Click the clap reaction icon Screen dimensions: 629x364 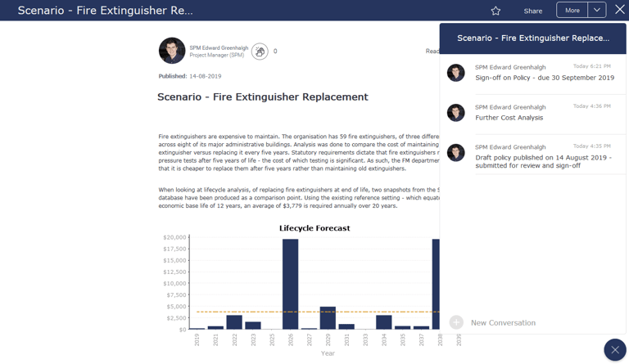pos(260,52)
